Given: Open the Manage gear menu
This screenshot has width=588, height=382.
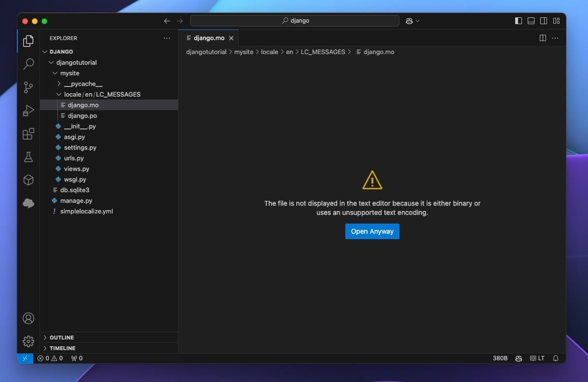Looking at the screenshot, I should 28,341.
